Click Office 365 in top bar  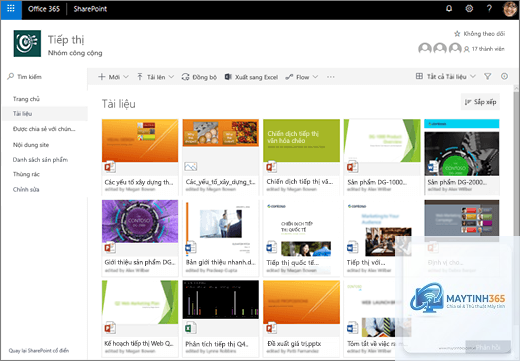pos(44,9)
